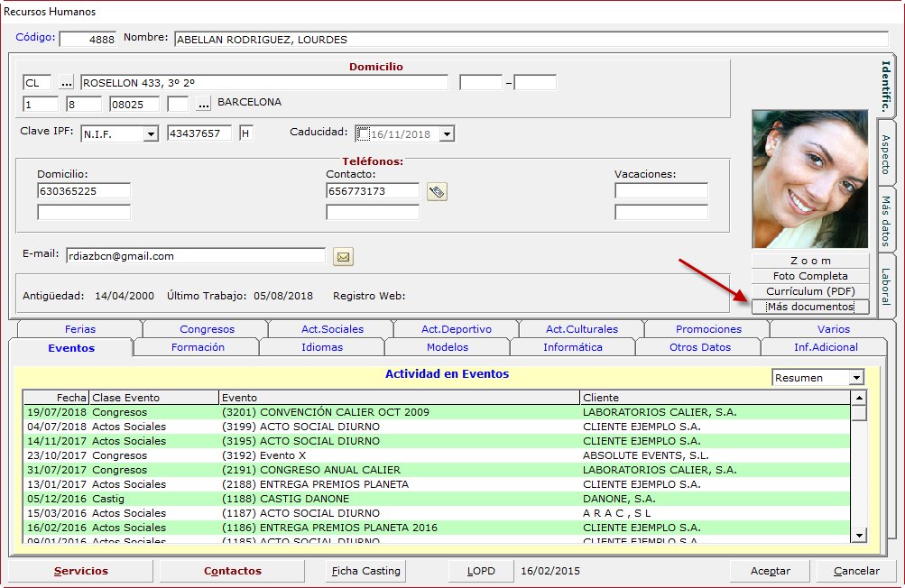Open the Caducidad date picker dropdown
Image resolution: width=905 pixels, height=588 pixels.
(447, 133)
